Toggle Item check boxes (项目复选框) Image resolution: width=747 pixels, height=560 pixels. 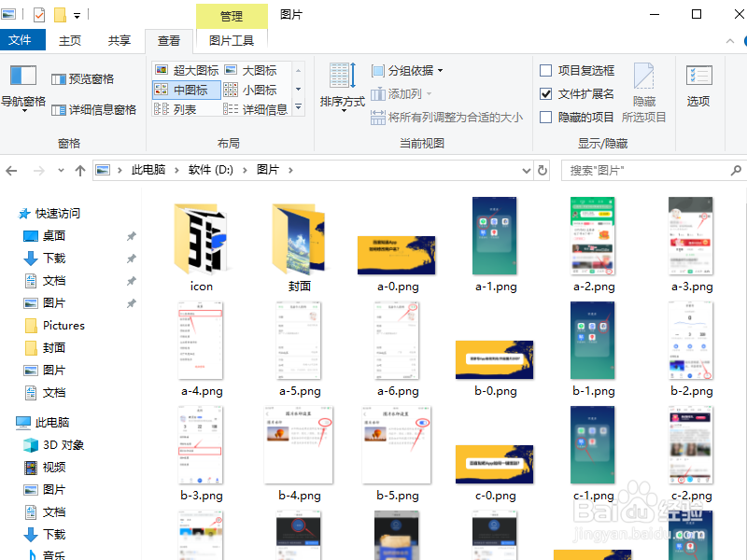[546, 71]
